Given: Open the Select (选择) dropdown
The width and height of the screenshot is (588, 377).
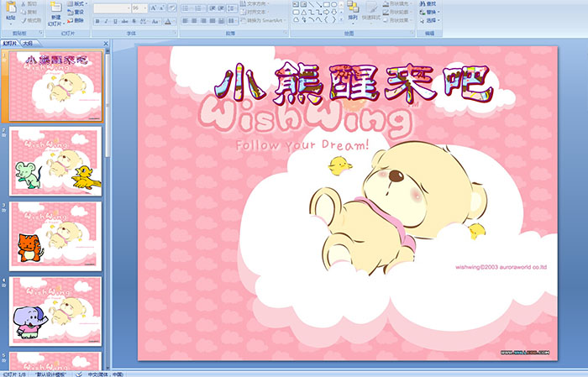Looking at the screenshot, I should (x=429, y=20).
